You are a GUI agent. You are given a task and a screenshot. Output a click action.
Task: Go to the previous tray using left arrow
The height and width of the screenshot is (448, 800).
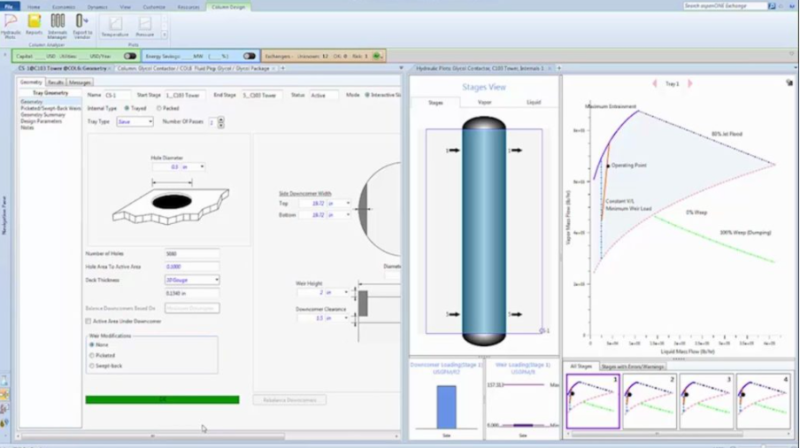point(655,84)
